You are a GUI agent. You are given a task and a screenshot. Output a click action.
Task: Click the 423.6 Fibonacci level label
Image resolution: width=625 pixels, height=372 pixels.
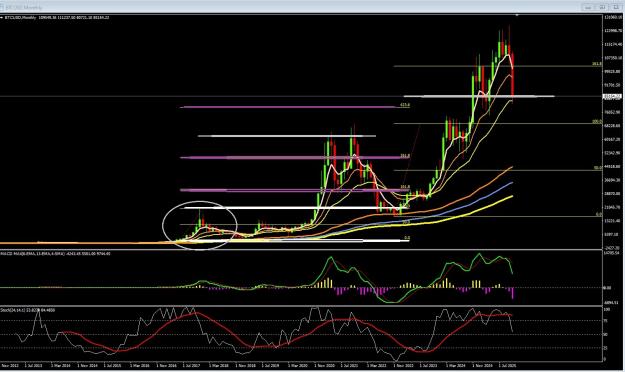point(405,105)
